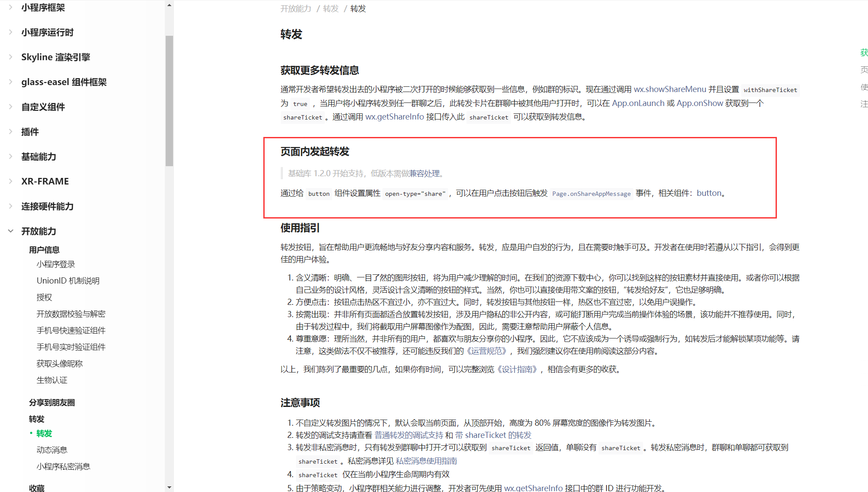This screenshot has height=492, width=868.
Task: Click the 开放能力 breadcrumb link
Action: [x=296, y=9]
